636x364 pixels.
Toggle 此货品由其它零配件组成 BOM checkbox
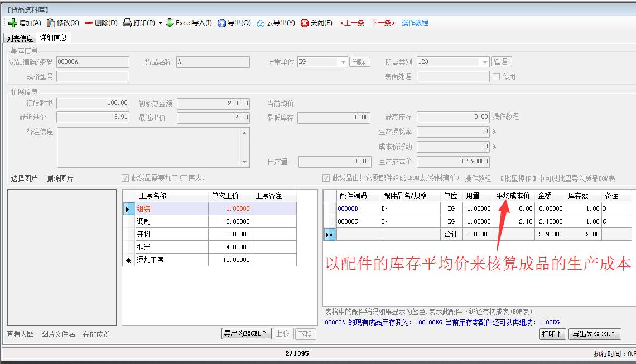tap(326, 178)
